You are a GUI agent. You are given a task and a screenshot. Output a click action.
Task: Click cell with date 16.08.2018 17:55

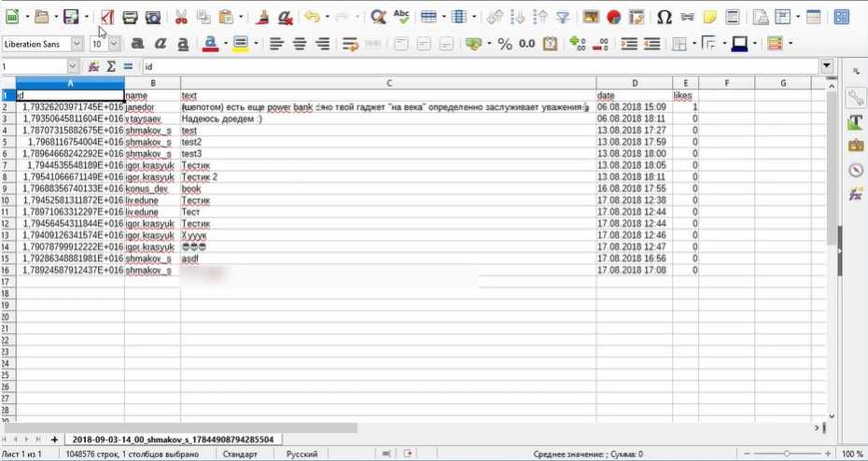pyautogui.click(x=635, y=189)
